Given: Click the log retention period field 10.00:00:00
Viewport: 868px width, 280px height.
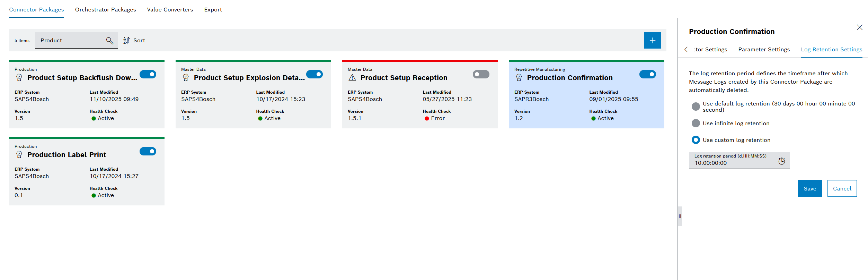Looking at the screenshot, I should 739,161.
